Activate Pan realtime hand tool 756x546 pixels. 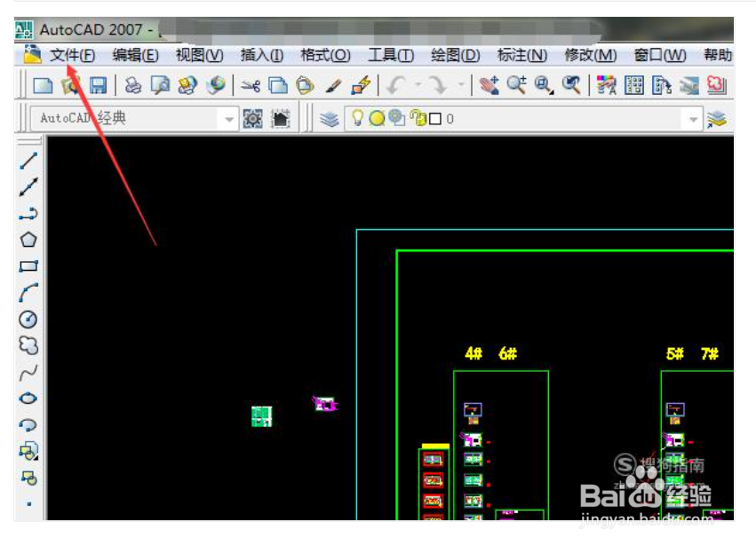click(489, 85)
